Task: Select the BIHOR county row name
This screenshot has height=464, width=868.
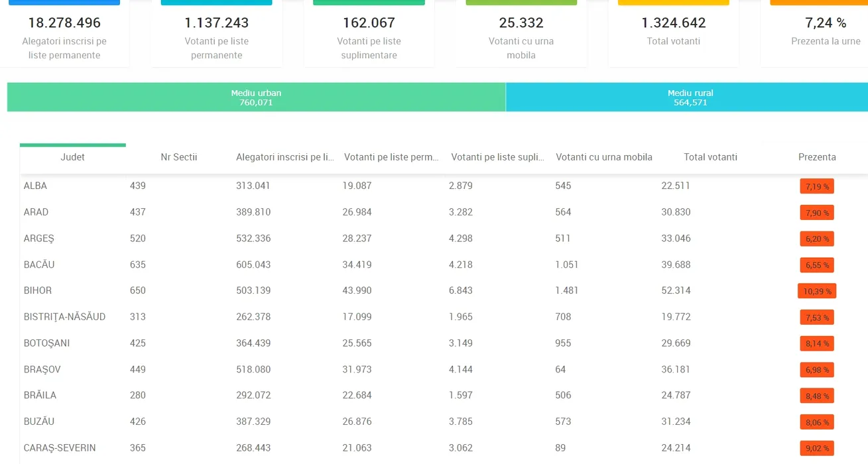Action: pos(38,290)
